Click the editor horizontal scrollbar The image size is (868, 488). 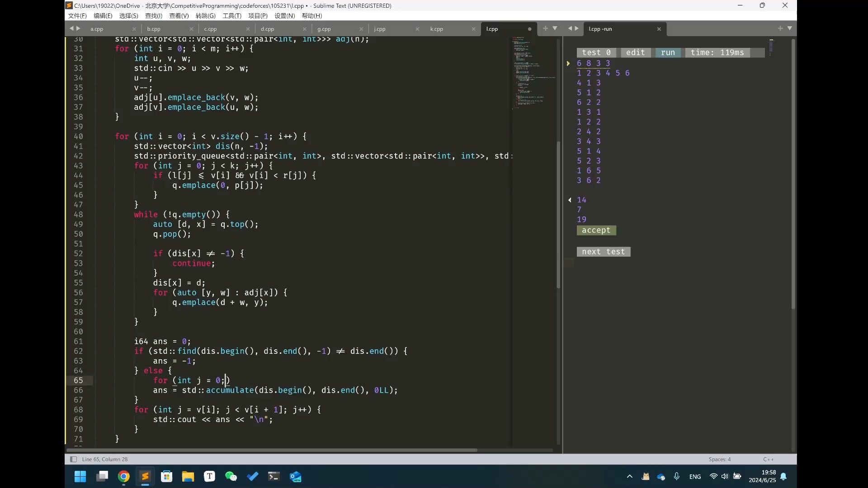pyautogui.click(x=272, y=450)
